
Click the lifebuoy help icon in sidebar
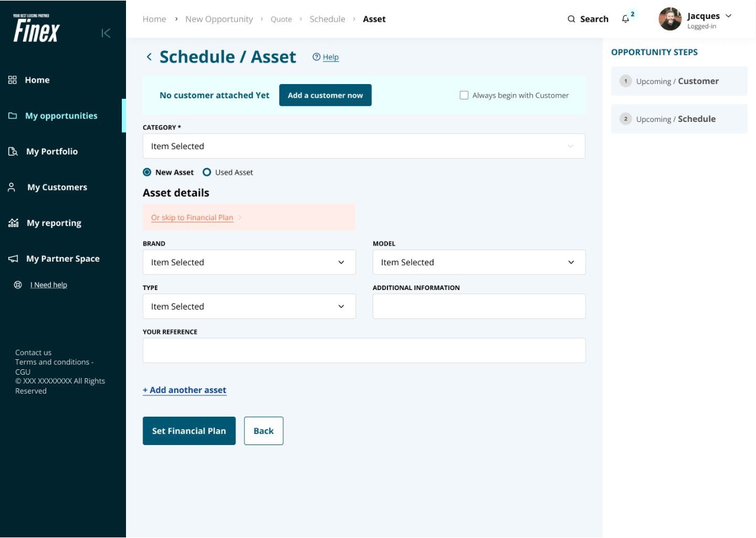point(18,285)
